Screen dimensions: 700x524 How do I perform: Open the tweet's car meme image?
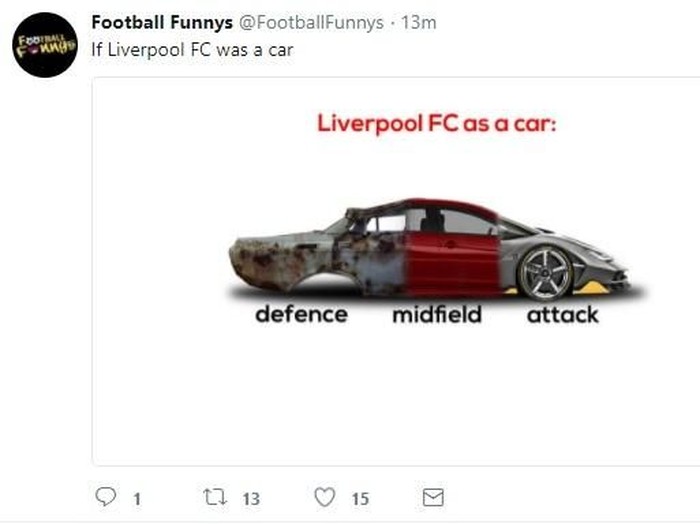click(396, 271)
